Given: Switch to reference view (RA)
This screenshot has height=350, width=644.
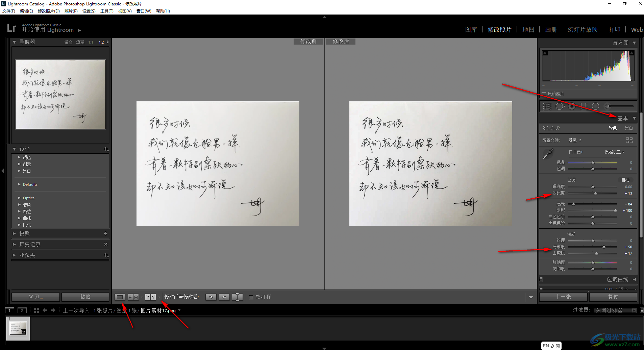Looking at the screenshot, I should (133, 297).
